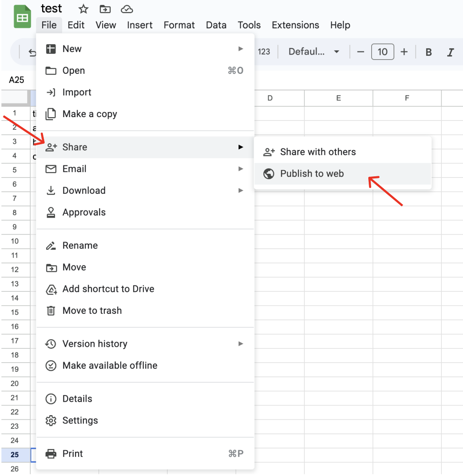
Task: Click the Name box showing A25
Action: (x=17, y=80)
